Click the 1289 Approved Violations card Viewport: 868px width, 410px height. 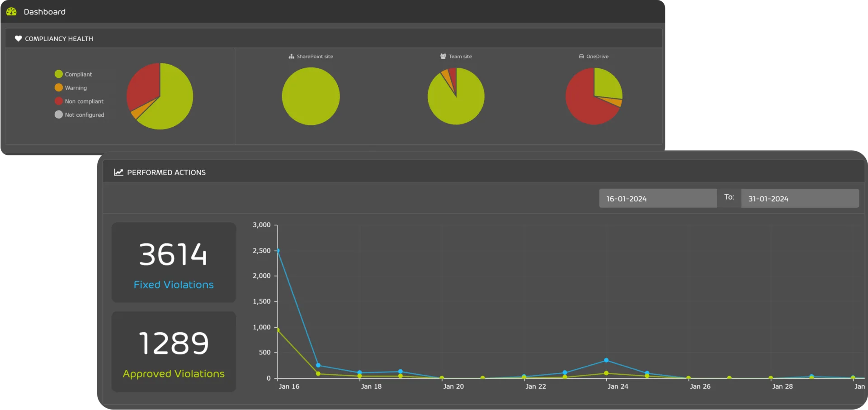pyautogui.click(x=174, y=352)
